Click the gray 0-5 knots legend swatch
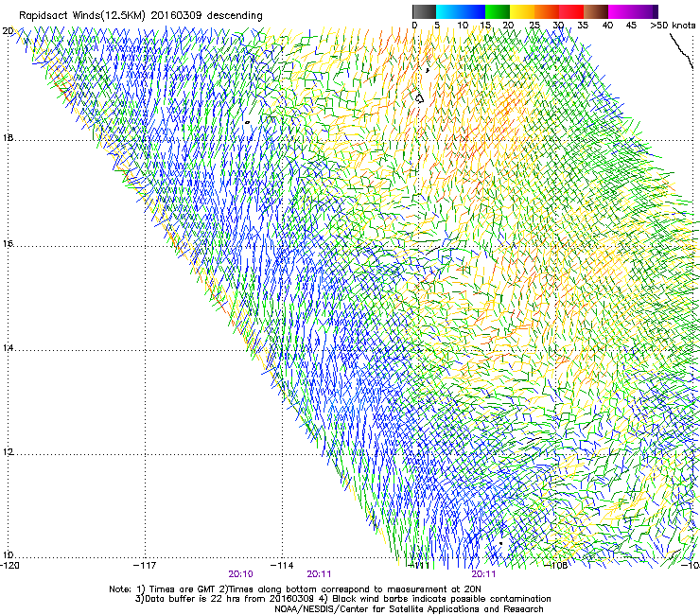Image resolution: width=700 pixels, height=615 pixels. 424,11
